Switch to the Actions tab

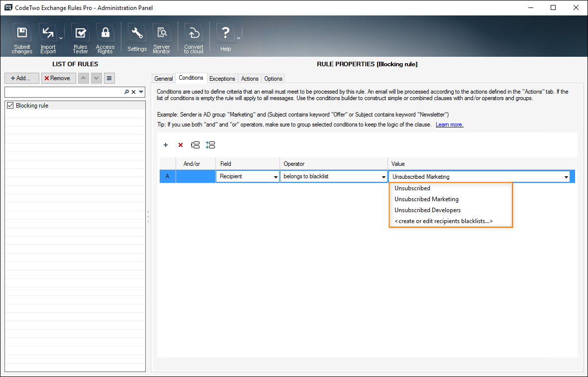(250, 79)
